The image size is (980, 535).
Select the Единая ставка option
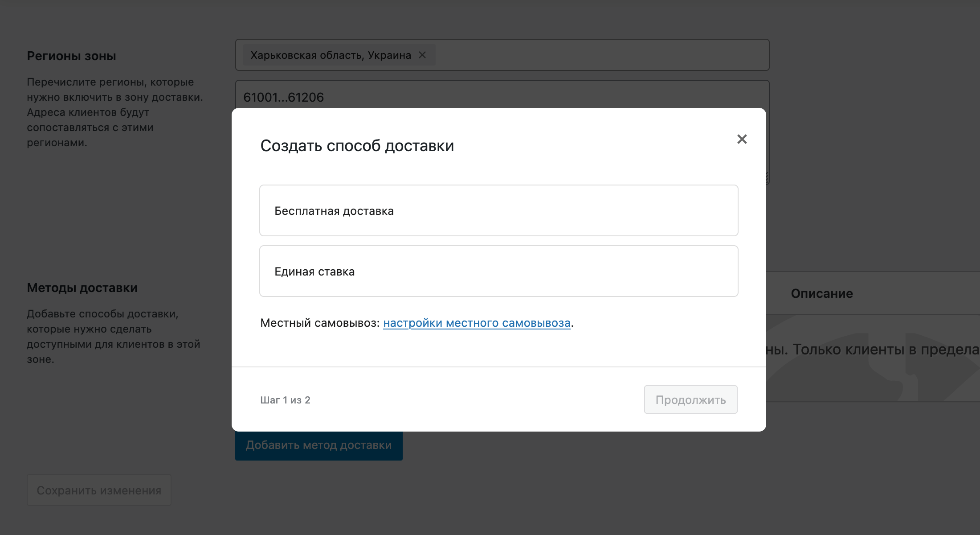coord(498,271)
